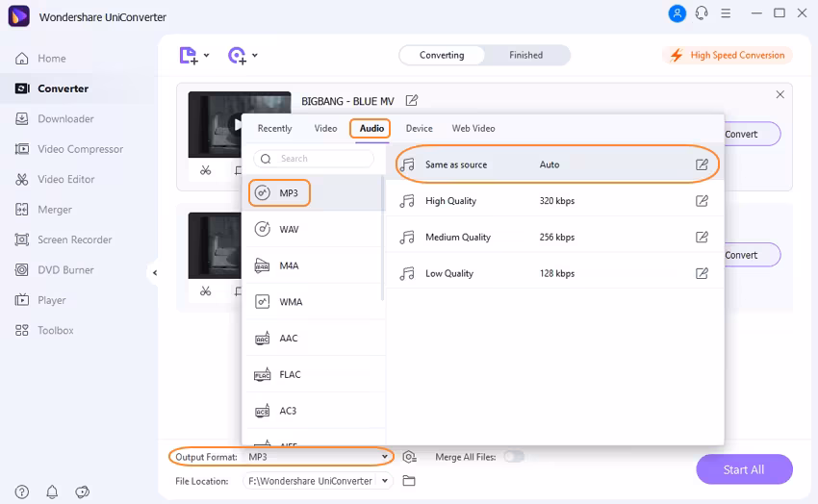Image resolution: width=818 pixels, height=504 pixels.
Task: Click the add from disc/device icon
Action: pos(238,55)
